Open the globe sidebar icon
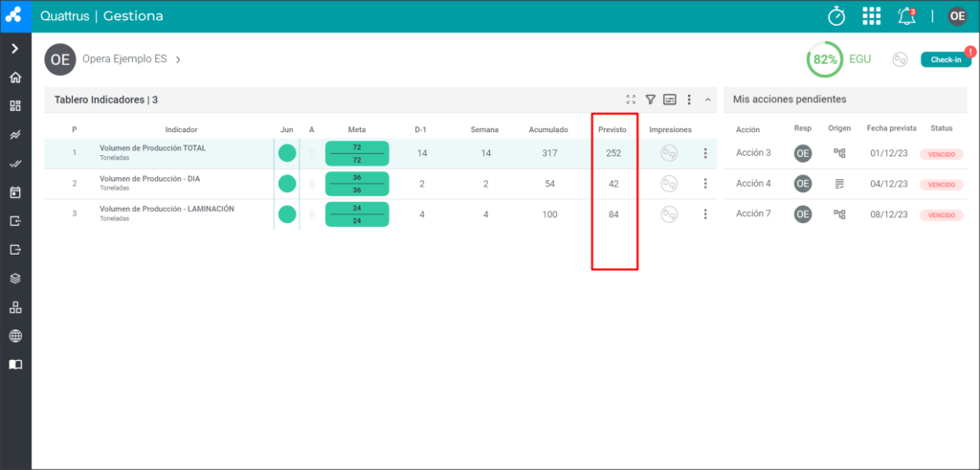Screen dimensions: 980x470 pyautogui.click(x=15, y=336)
